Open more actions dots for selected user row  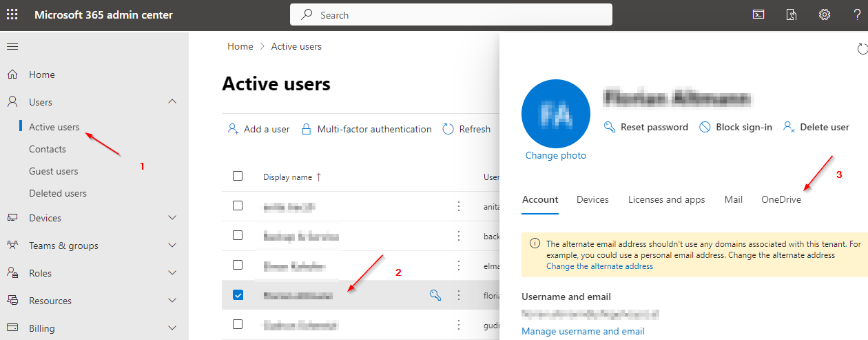pos(459,295)
